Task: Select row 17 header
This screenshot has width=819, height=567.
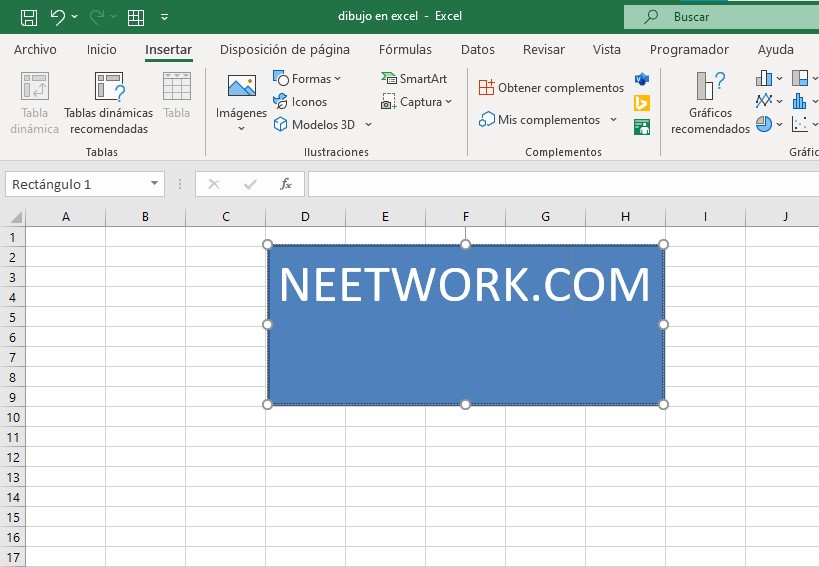Action: pyautogui.click(x=13, y=558)
